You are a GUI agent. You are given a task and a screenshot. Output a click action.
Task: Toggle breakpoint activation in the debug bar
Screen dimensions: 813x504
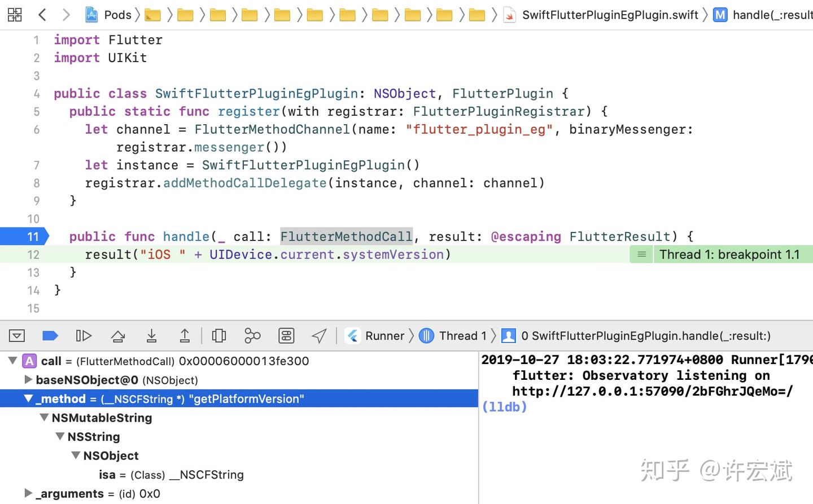(x=50, y=335)
